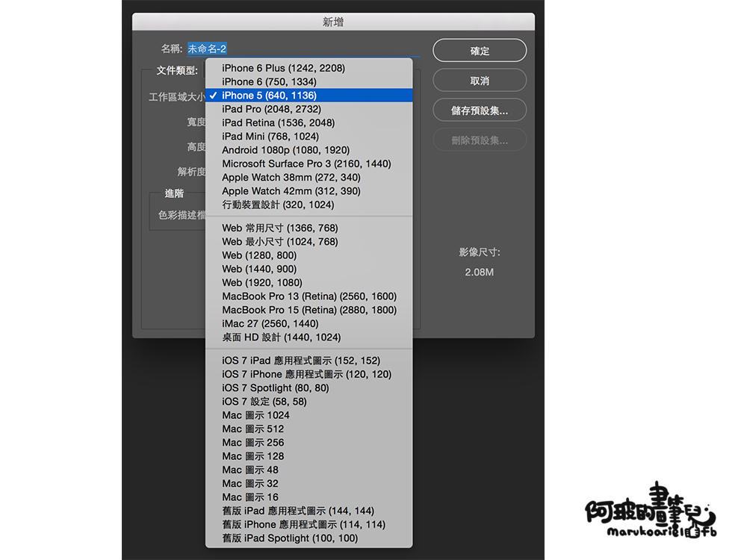747x560 pixels.
Task: Confirm with the 確定 button
Action: point(480,51)
